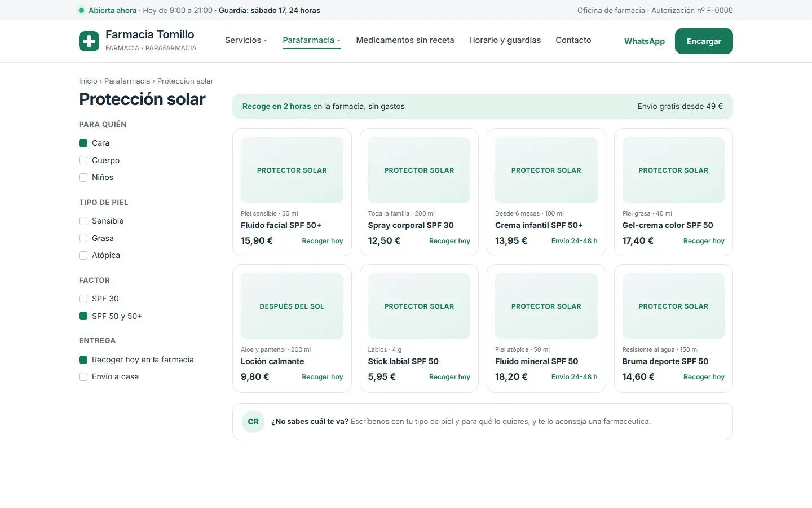The width and height of the screenshot is (812, 508).
Task: Open Loción calmante Después del sol image
Action: pyautogui.click(x=292, y=306)
